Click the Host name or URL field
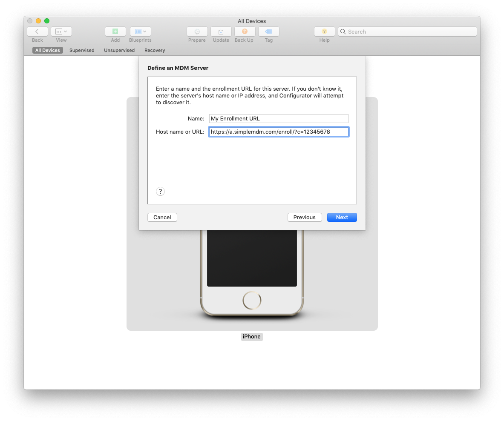Screen dimensions: 504x421 [278, 132]
